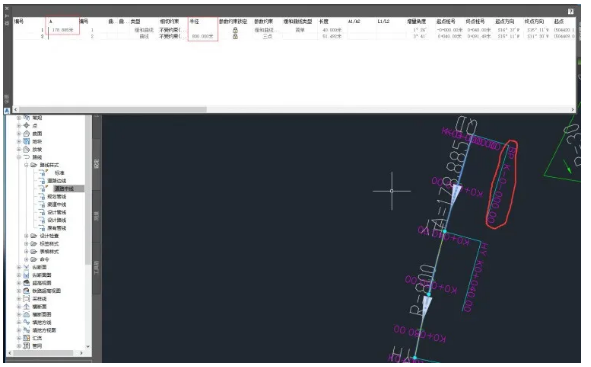Click the 路线样式 folder icon
The width and height of the screenshot is (591, 367).
pyautogui.click(x=34, y=165)
